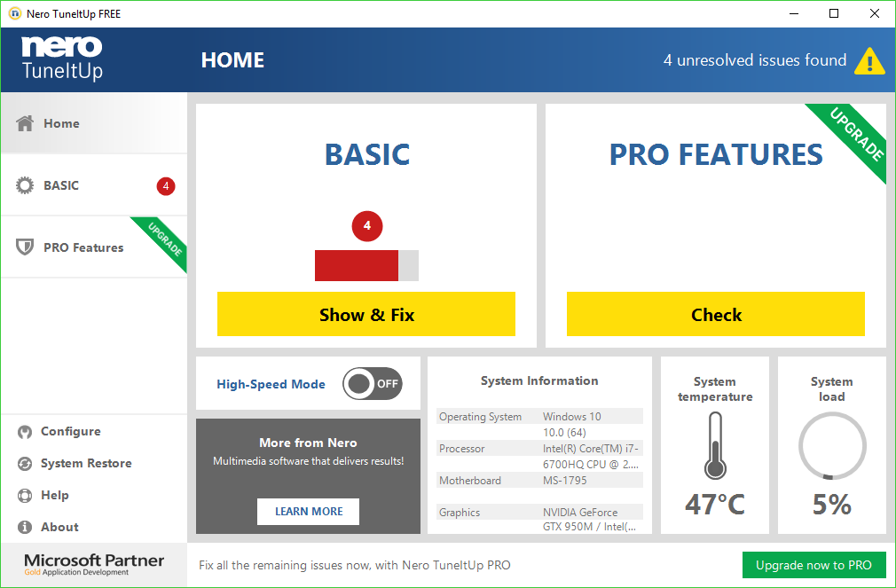
Task: Click the NVIDIA GeForce value
Action: point(580,513)
